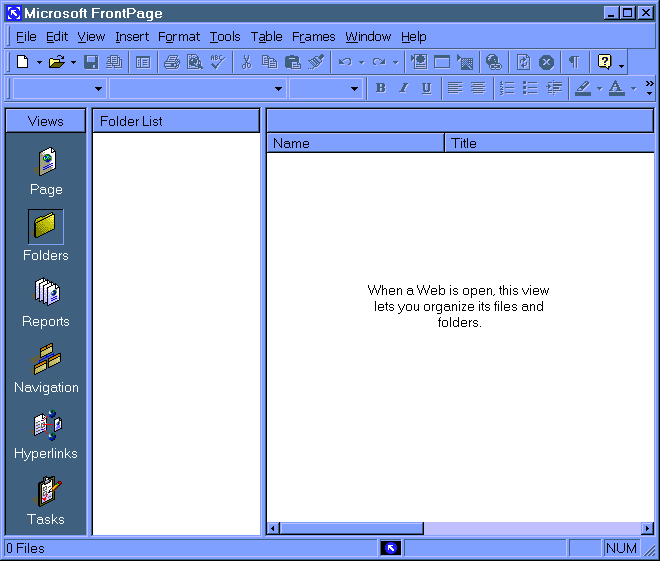Click the Save toolbar icon
This screenshot has height=561, width=660.
tap(91, 62)
